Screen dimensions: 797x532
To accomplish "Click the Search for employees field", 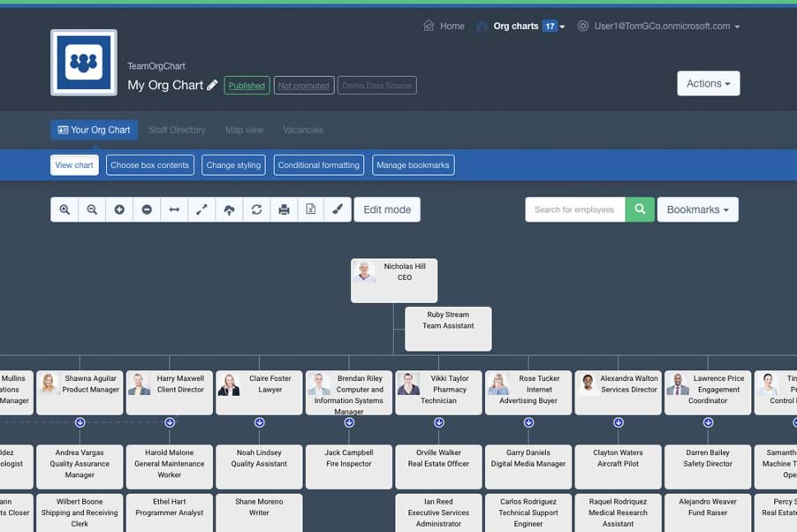I will coord(575,209).
